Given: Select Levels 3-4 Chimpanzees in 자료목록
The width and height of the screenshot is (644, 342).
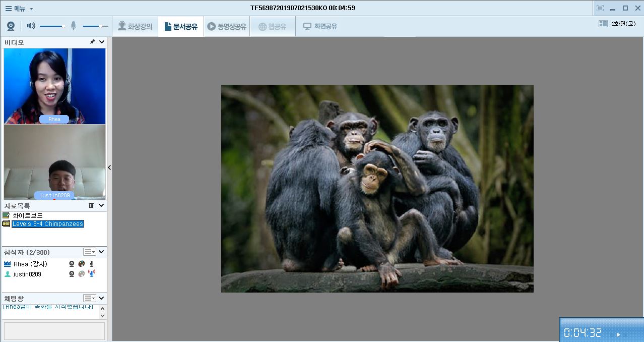Looking at the screenshot, I should 48,224.
